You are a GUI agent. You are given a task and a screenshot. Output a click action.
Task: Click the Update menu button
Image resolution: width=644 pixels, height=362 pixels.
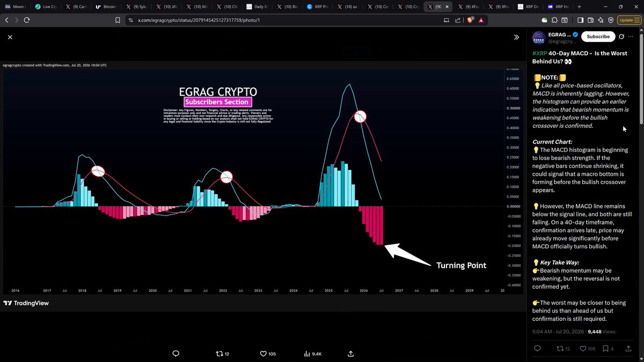click(x=628, y=20)
